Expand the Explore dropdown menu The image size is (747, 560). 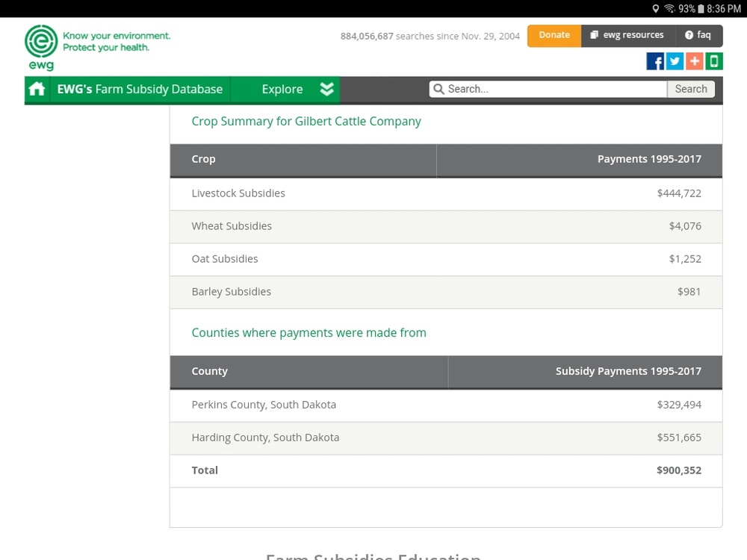(x=282, y=89)
